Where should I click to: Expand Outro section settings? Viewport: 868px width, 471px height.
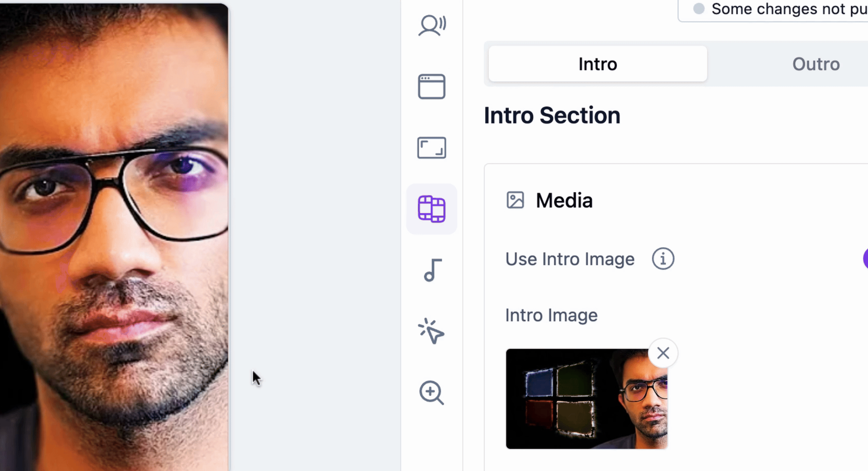pyautogui.click(x=814, y=64)
